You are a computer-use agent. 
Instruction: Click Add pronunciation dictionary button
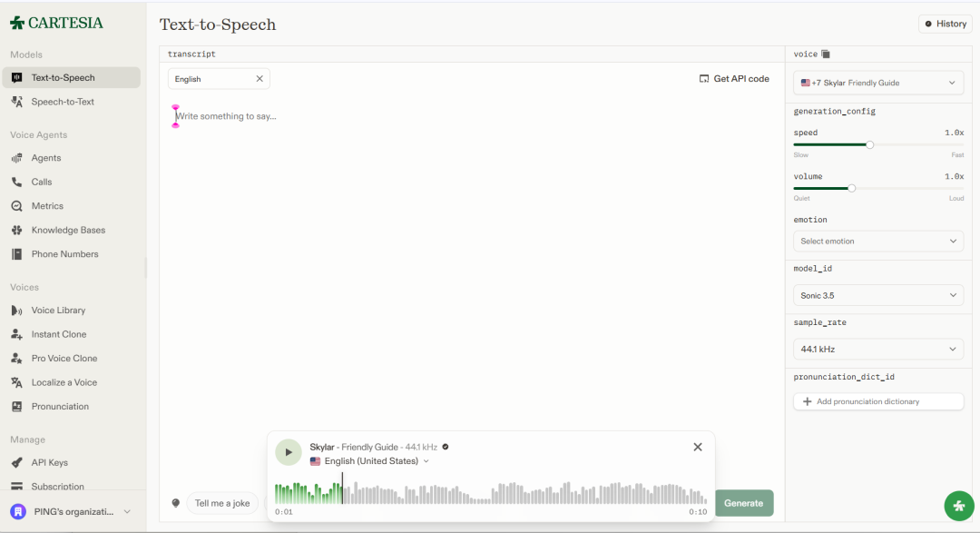878,401
